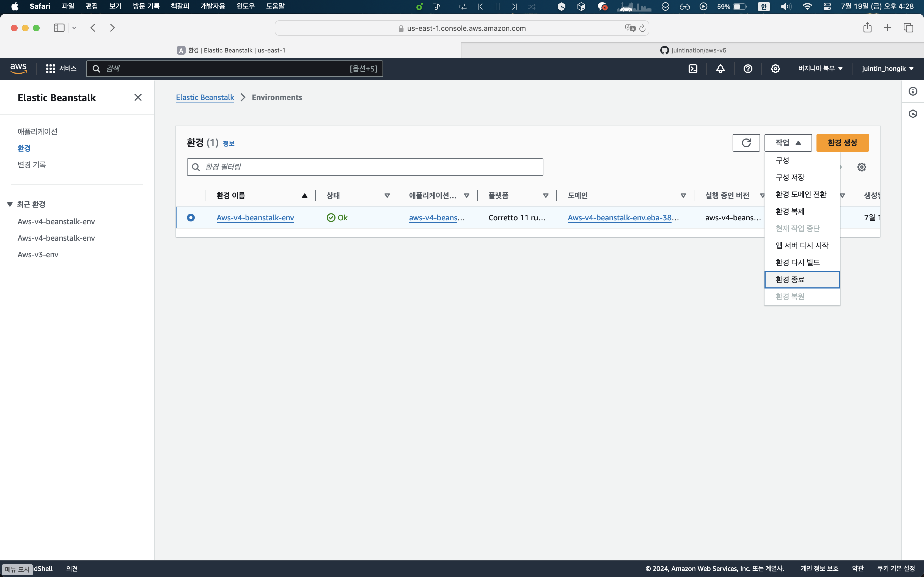Refresh the environments list
This screenshot has height=577, width=924.
[x=746, y=143]
